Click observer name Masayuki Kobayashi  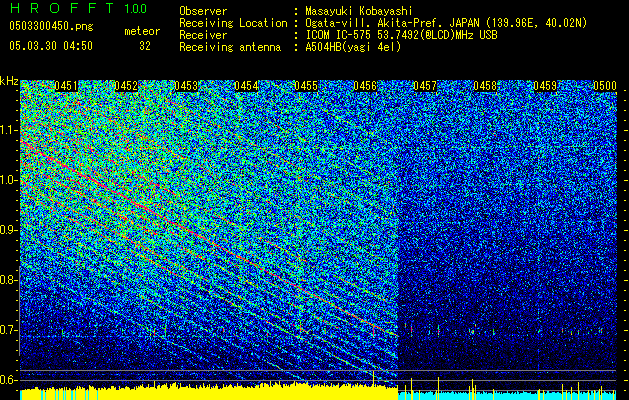click(359, 11)
